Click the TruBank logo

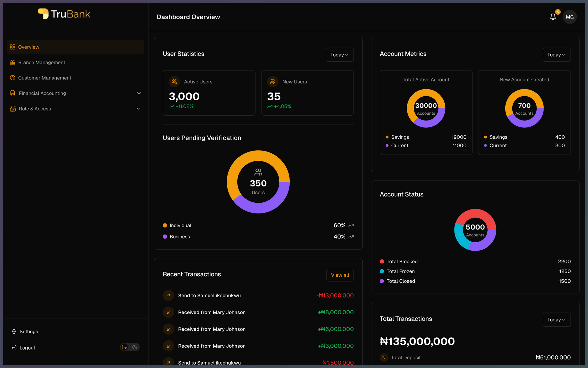tap(64, 13)
